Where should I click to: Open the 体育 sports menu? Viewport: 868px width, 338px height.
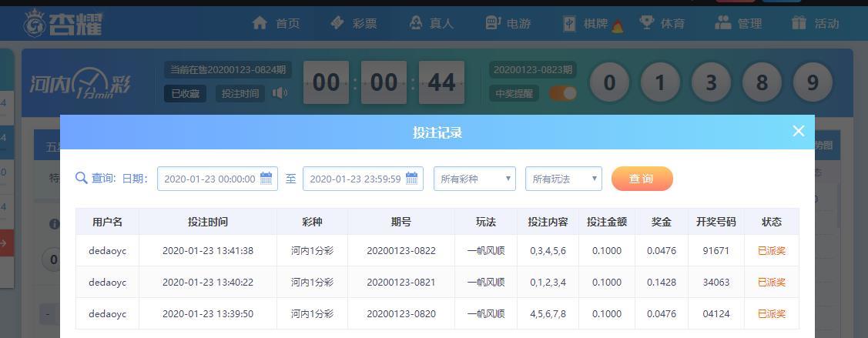662,23
